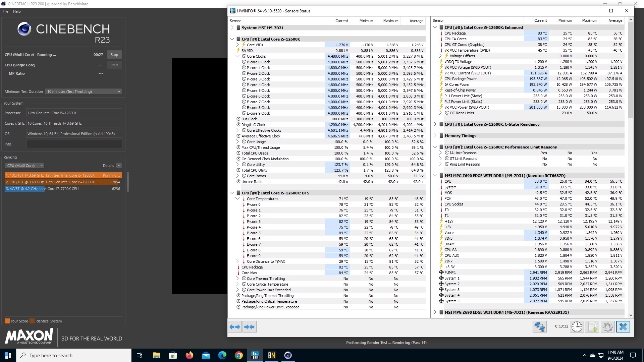Open HWiNFO sensor settings gear icon

(607, 327)
